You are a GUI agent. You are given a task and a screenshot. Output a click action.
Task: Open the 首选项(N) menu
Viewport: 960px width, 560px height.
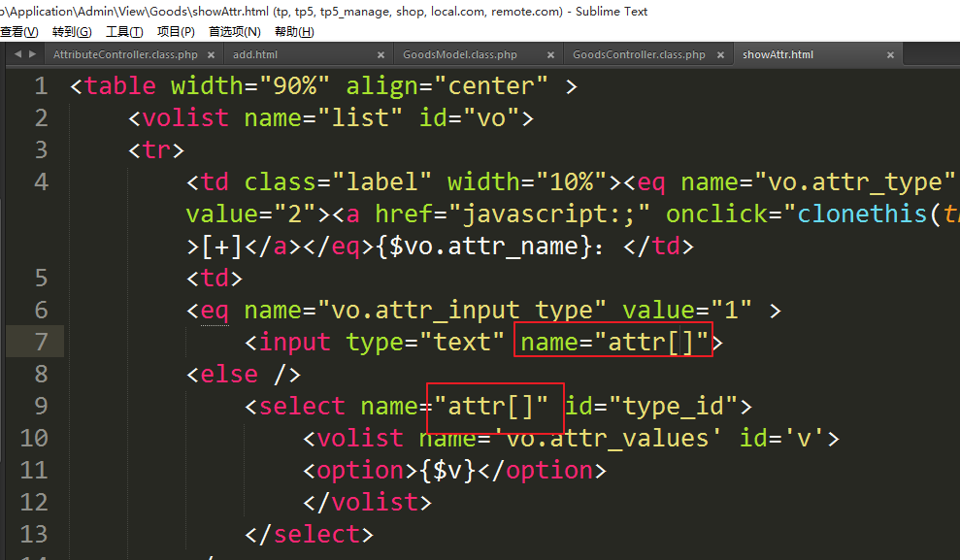click(x=234, y=32)
